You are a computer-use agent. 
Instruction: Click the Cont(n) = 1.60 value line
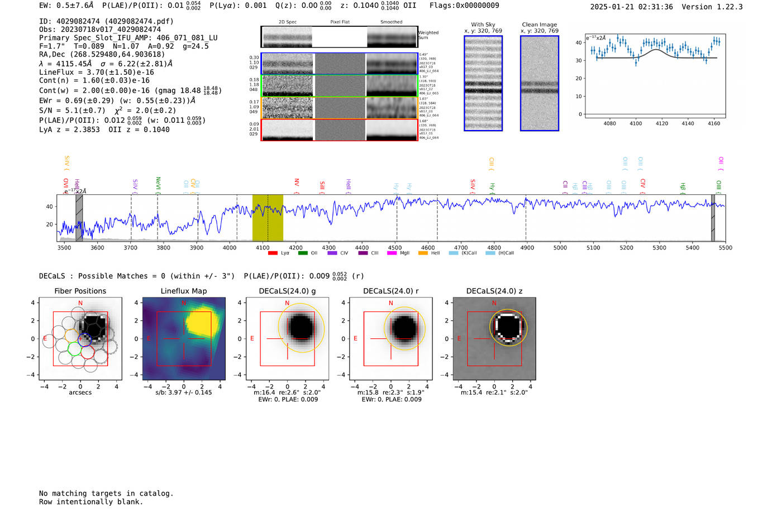[x=94, y=80]
